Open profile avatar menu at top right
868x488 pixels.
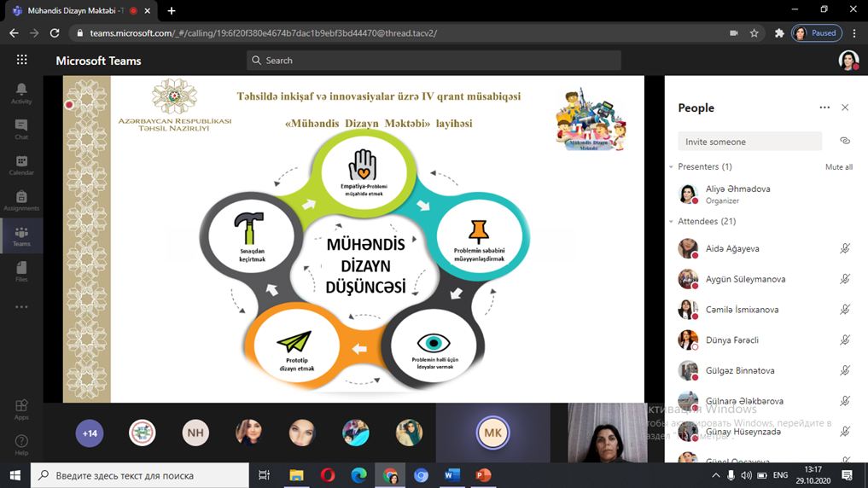click(x=848, y=61)
